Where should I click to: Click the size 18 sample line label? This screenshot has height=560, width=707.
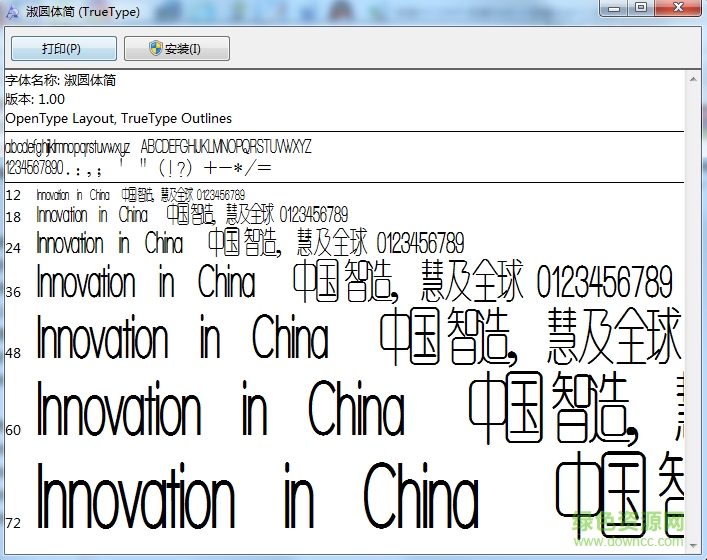13,217
